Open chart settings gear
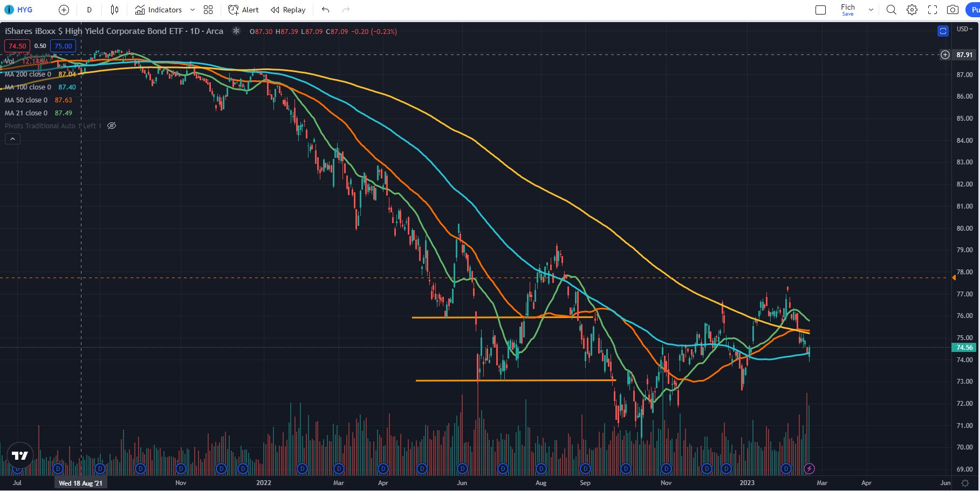The height and width of the screenshot is (491, 980). coord(912,10)
